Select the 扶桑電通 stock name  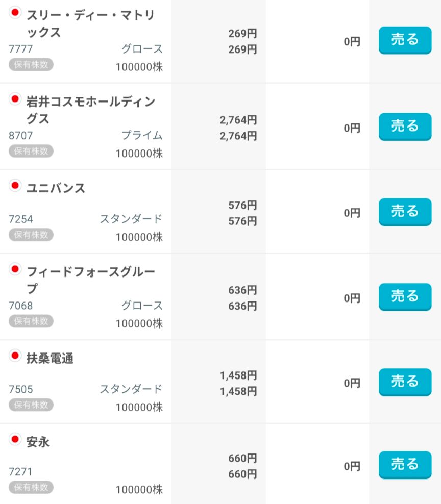50,359
